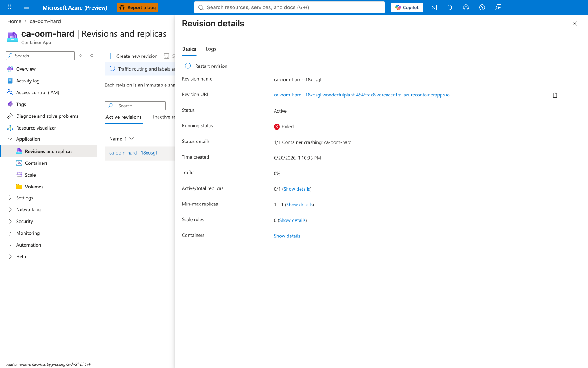Open Containers under Application
Viewport: 588px width, 368px height.
36,163
